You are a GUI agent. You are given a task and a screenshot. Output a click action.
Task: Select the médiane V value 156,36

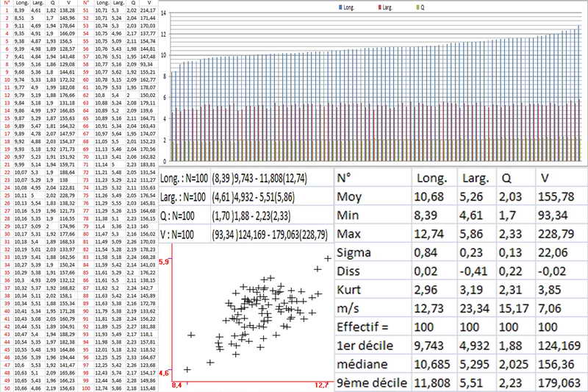[x=556, y=364]
